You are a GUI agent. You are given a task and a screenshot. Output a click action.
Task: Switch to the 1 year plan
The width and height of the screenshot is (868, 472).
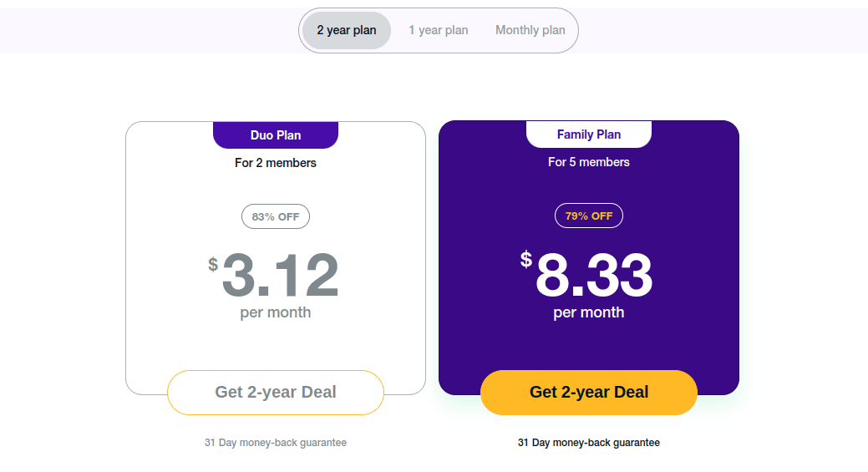click(x=438, y=30)
